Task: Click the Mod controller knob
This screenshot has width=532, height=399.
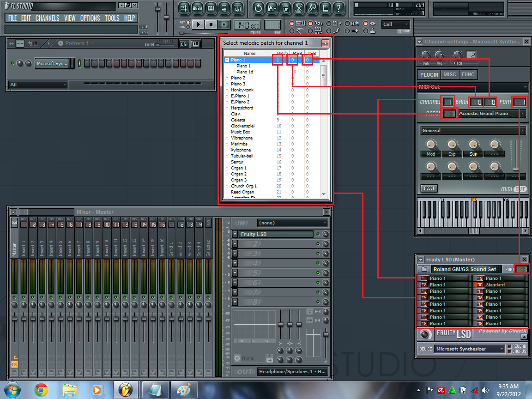Action: [430, 145]
